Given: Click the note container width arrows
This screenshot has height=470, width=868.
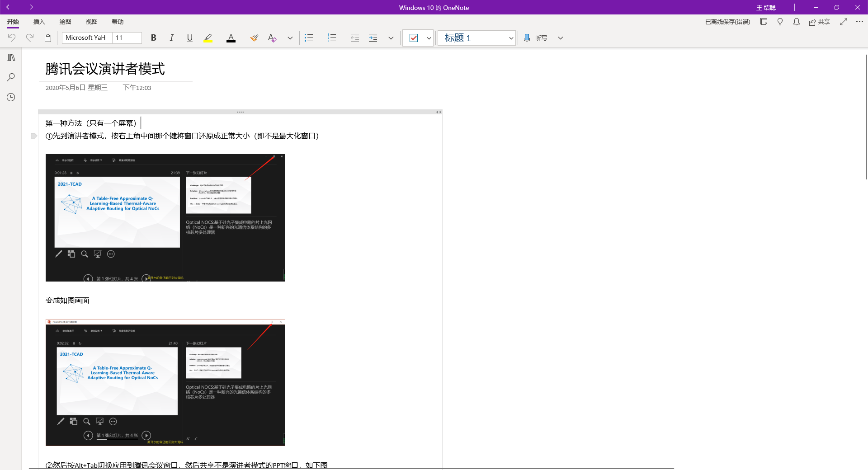Looking at the screenshot, I should [439, 112].
